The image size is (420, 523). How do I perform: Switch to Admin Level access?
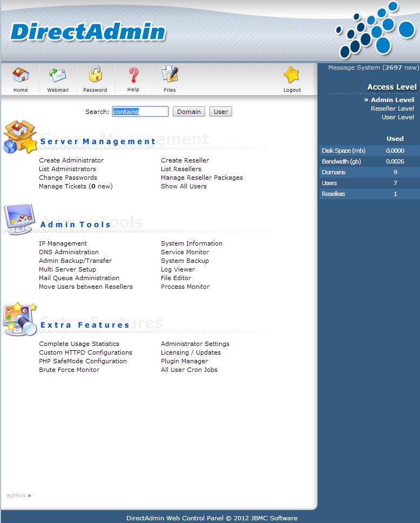click(392, 100)
